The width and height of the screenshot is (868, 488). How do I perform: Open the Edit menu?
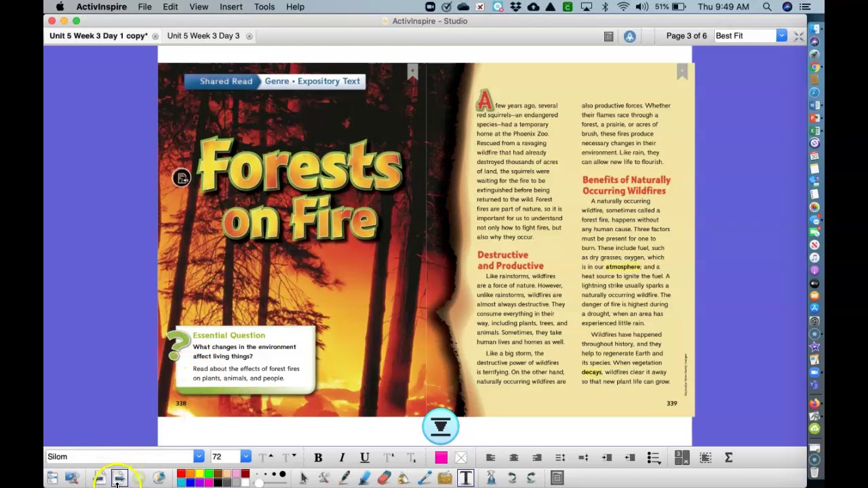click(x=170, y=7)
